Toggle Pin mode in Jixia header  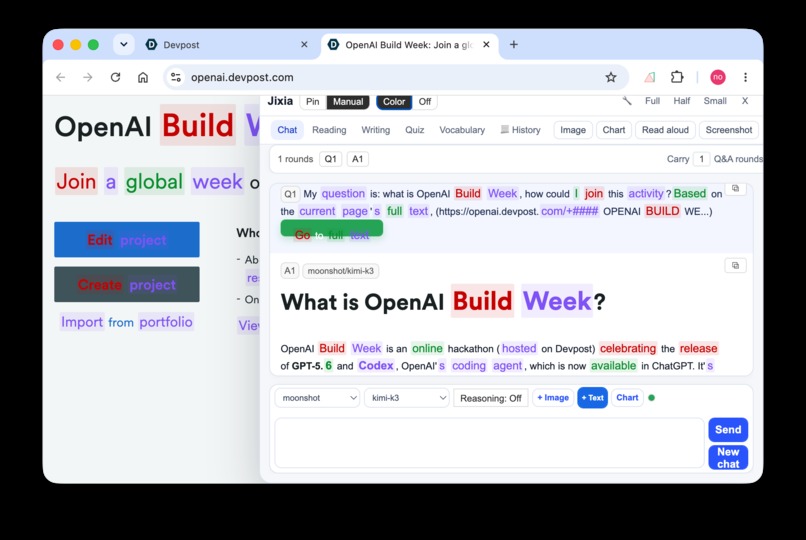pos(313,102)
